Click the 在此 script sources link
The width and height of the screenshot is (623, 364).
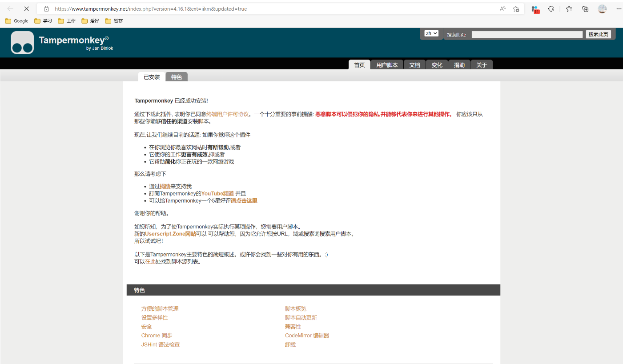tap(150, 262)
